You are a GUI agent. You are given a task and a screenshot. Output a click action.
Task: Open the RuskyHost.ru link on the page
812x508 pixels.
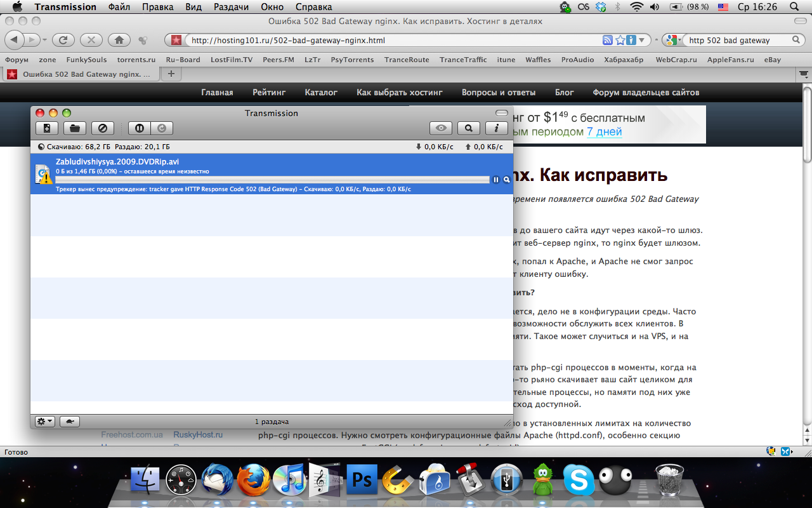click(x=198, y=435)
